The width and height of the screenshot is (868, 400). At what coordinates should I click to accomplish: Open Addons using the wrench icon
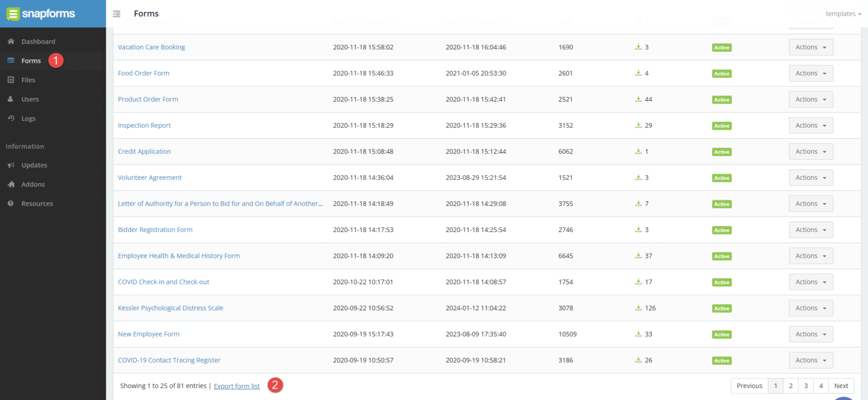click(11, 184)
